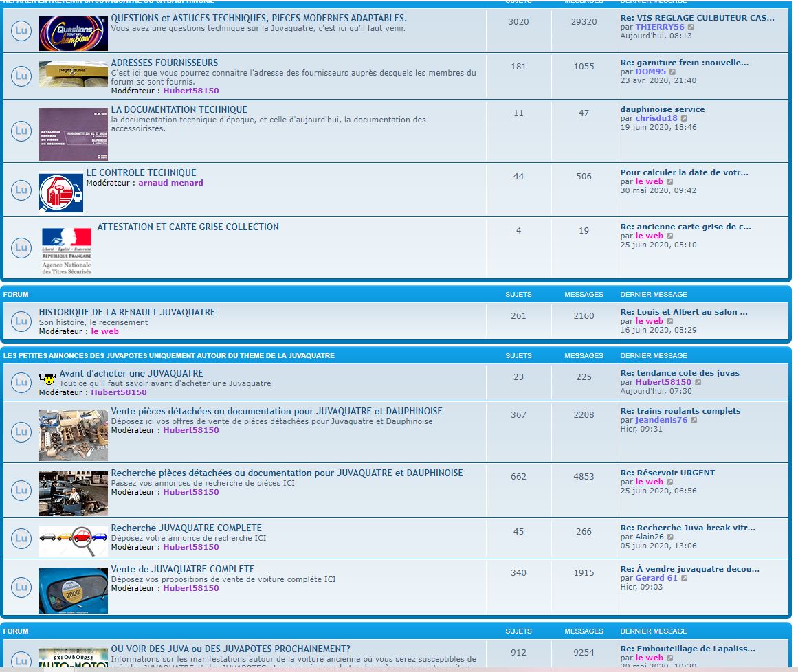Image resolution: width=798 pixels, height=672 pixels.
Task: Open last post 'Re: tendance cote des juvas'
Action: pos(680,373)
